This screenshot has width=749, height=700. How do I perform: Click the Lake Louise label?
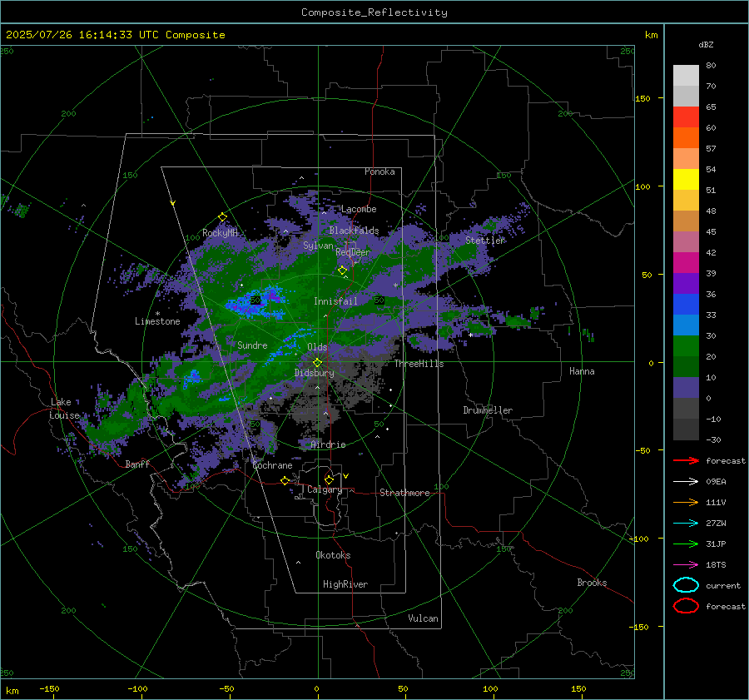[x=64, y=409]
